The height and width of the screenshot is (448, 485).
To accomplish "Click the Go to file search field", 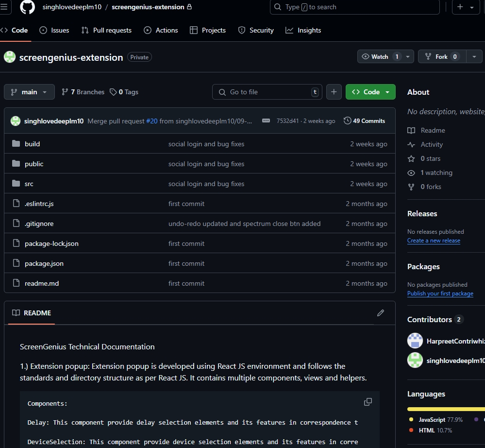I will pyautogui.click(x=267, y=92).
